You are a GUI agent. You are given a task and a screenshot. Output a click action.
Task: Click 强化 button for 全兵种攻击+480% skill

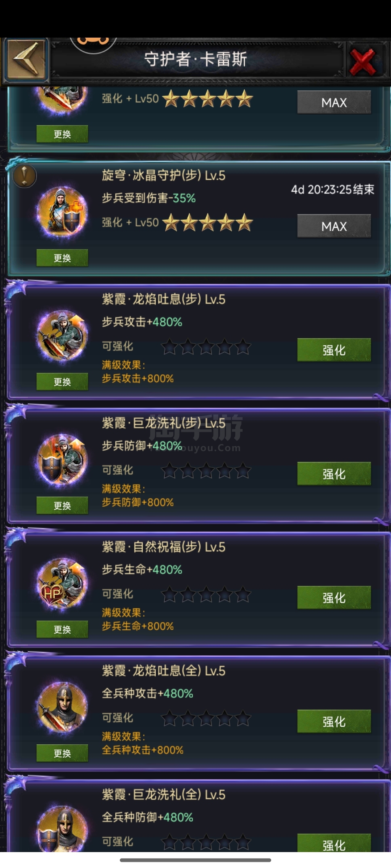pyautogui.click(x=334, y=721)
